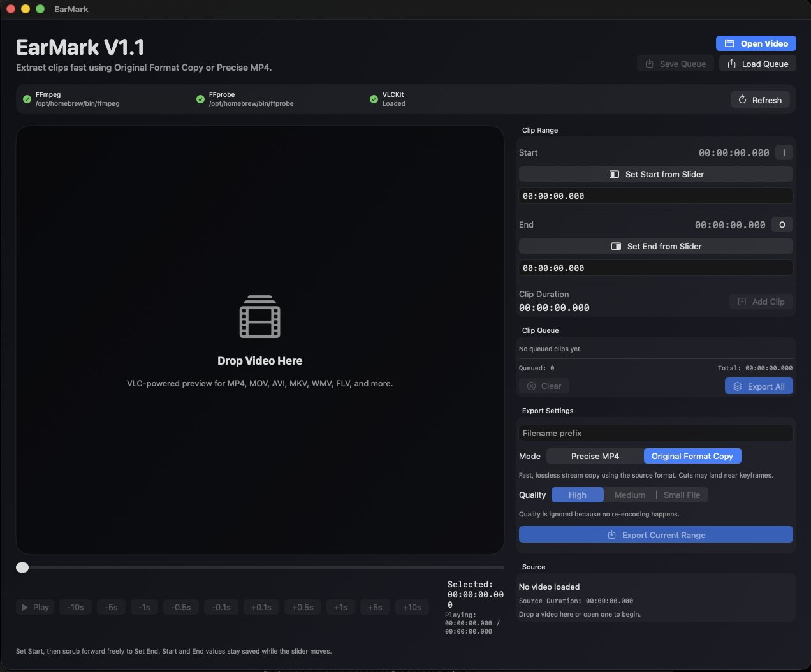Image resolution: width=811 pixels, height=672 pixels.
Task: Click the timeline slider track
Action: click(x=260, y=567)
